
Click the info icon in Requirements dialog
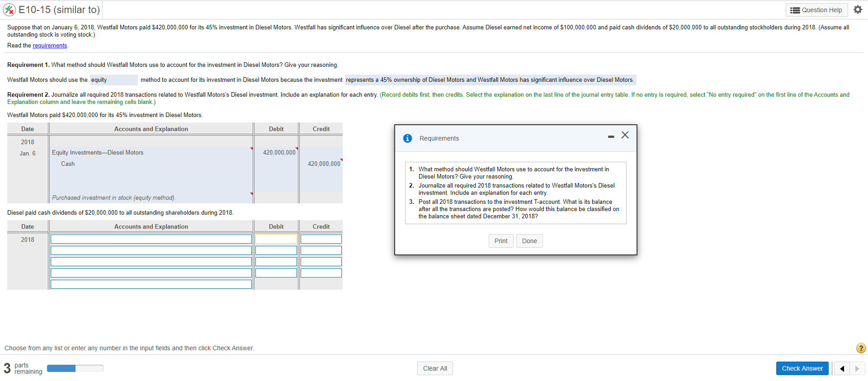pyautogui.click(x=407, y=138)
